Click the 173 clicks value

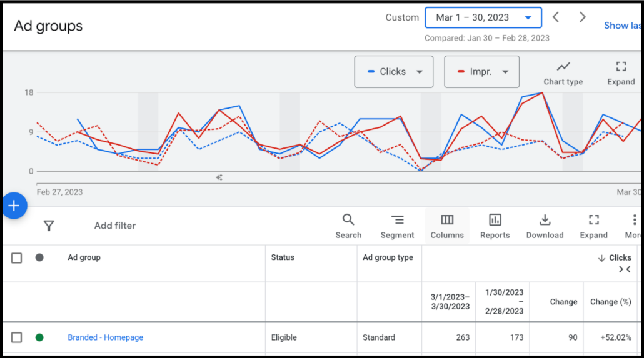(516, 337)
